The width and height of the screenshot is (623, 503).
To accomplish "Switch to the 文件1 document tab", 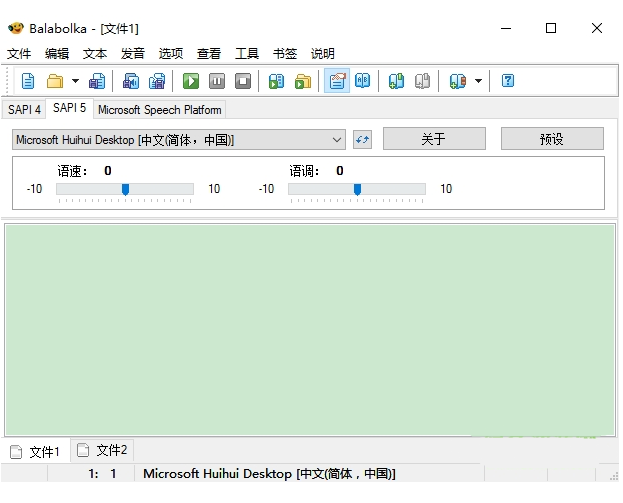I will [x=35, y=452].
